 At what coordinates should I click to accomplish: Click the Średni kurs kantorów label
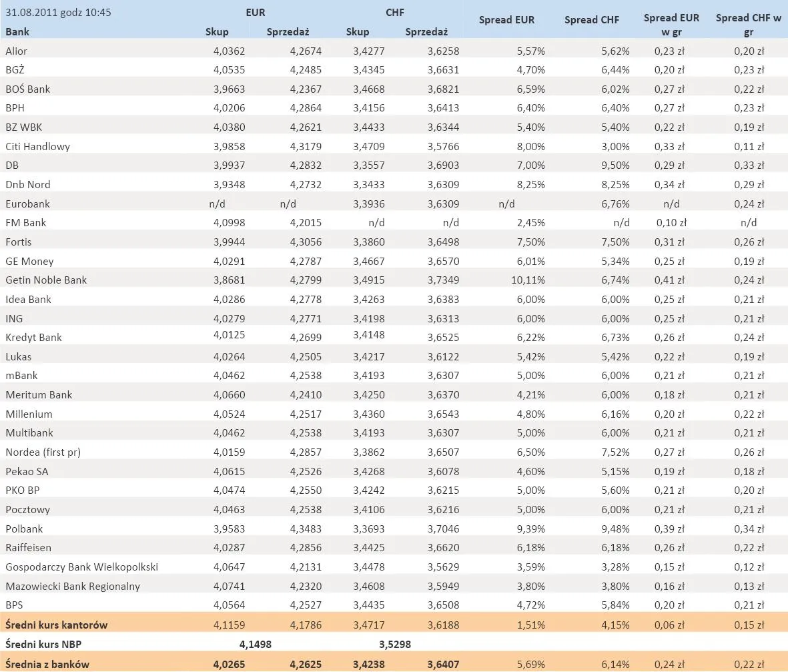(x=56, y=625)
